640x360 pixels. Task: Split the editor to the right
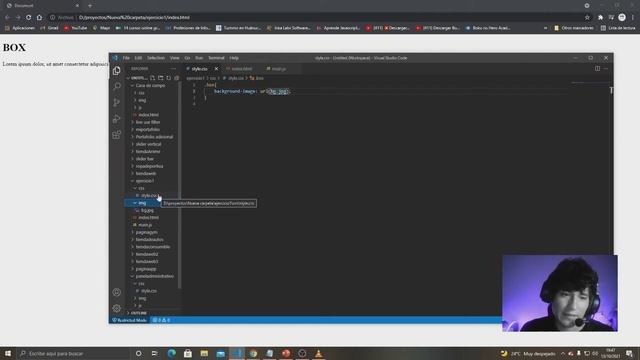[597, 69]
